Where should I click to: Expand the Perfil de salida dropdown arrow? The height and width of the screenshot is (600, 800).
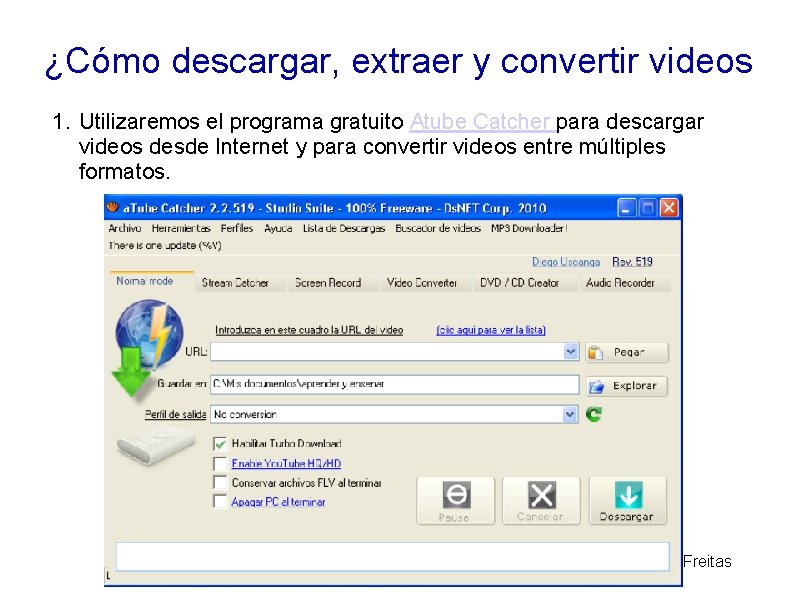pyautogui.click(x=570, y=414)
